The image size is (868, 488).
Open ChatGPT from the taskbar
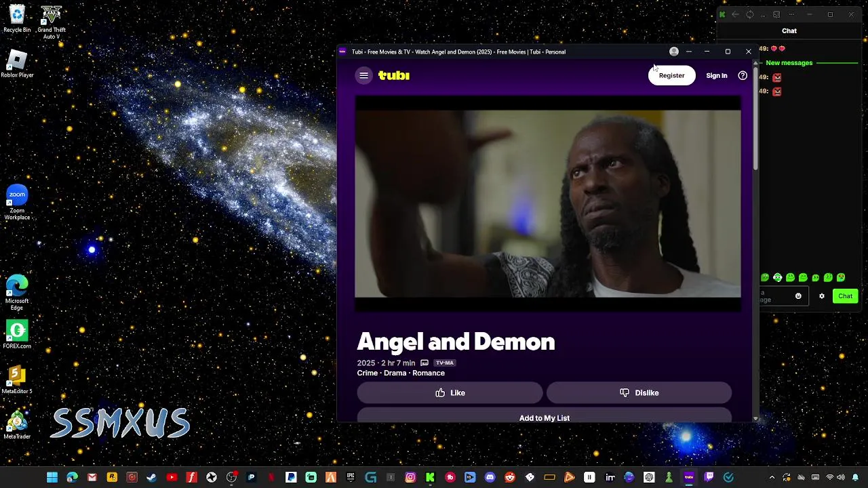[649, 478]
